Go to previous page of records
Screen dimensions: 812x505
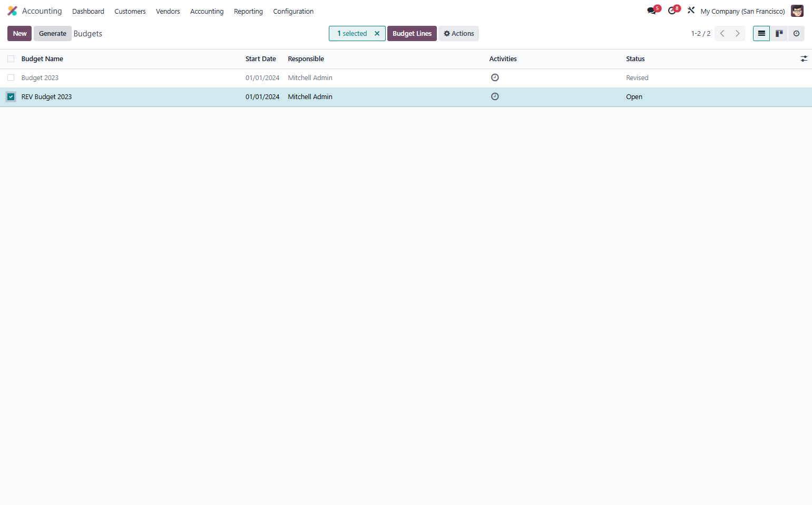[x=722, y=33]
